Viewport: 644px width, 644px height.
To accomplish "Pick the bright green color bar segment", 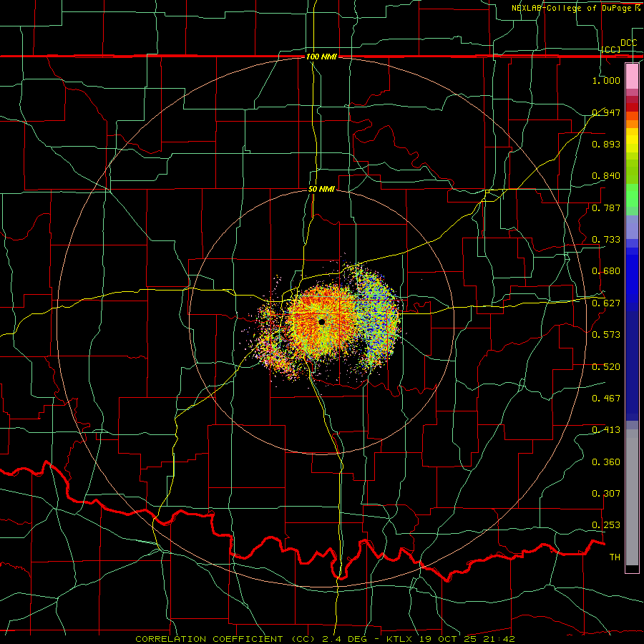I will [632, 195].
